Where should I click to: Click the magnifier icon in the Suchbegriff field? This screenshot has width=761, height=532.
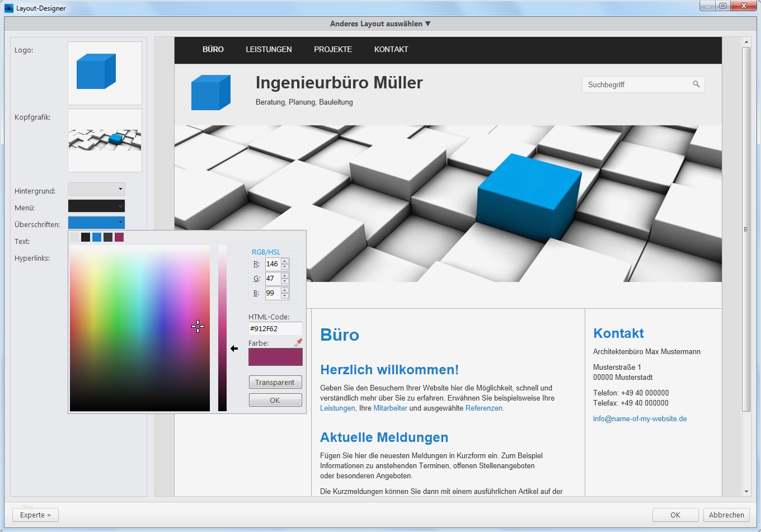click(696, 84)
